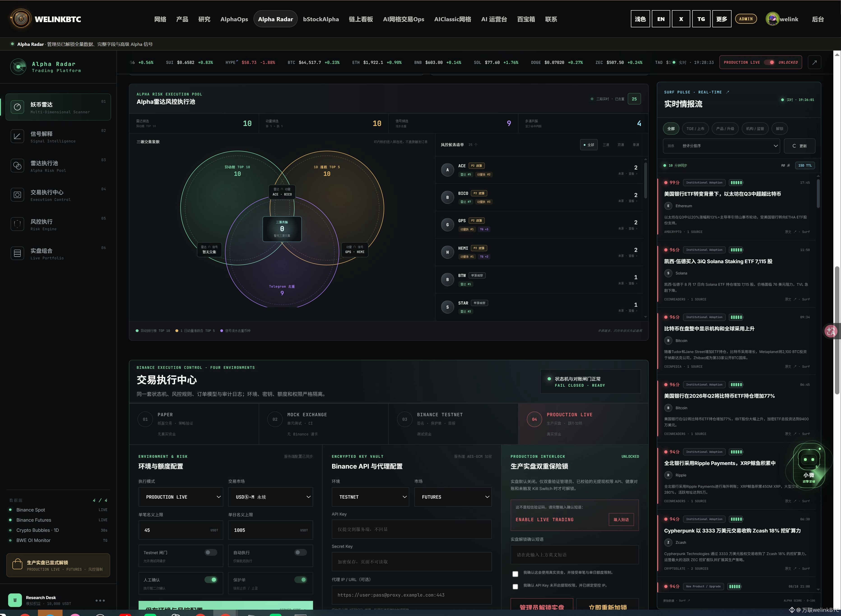The image size is (841, 616).
Task: Select the 三源 filter in 风控候选清单
Action: [606, 145]
